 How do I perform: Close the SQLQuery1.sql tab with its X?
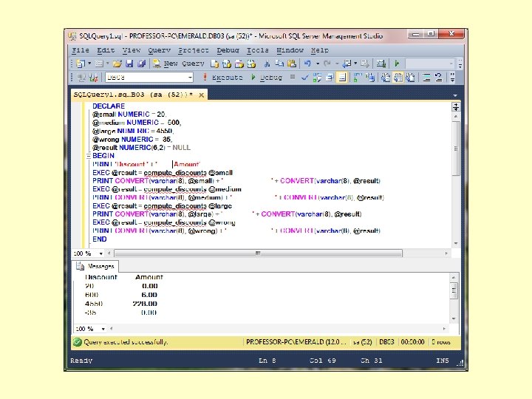coord(201,95)
